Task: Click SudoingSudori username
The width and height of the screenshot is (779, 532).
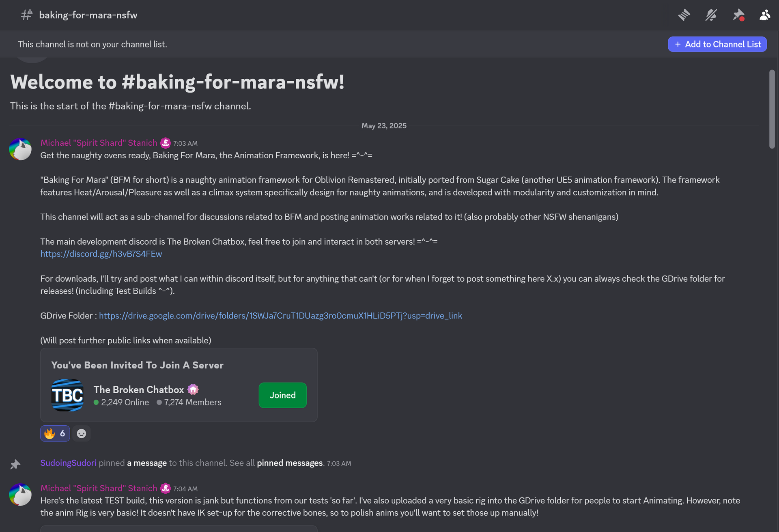Action: tap(69, 463)
